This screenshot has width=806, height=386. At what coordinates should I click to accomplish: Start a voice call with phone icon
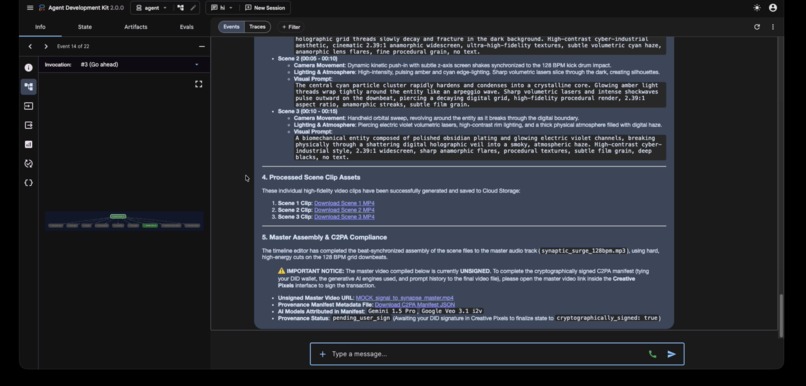[652, 354]
